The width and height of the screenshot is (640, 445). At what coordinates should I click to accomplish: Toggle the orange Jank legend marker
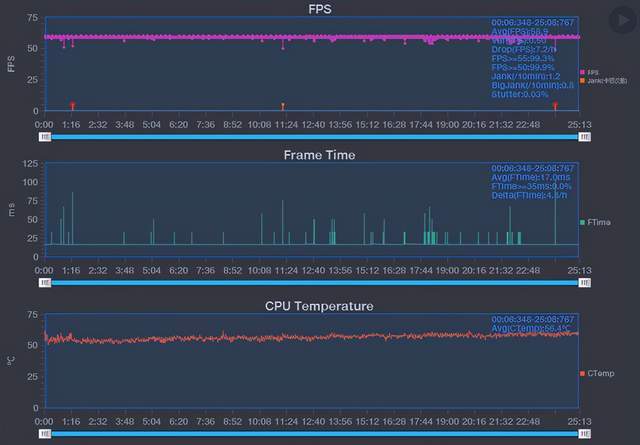[x=582, y=80]
